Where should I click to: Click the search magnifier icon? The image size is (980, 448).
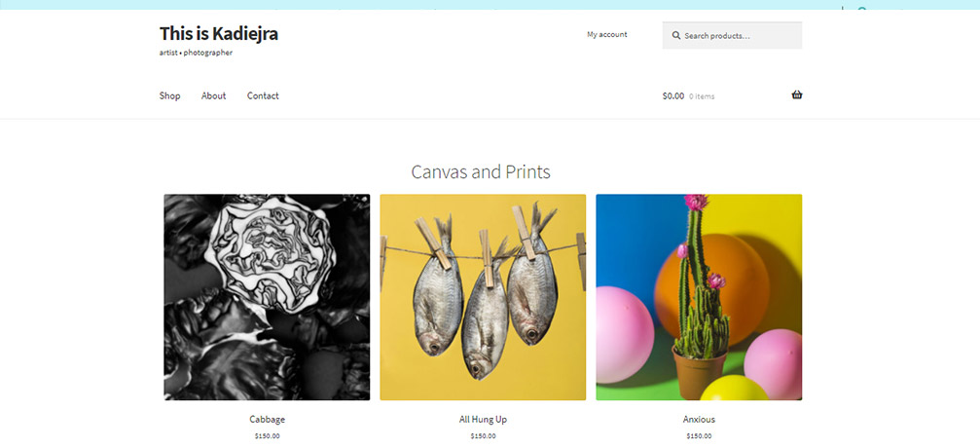coord(676,36)
